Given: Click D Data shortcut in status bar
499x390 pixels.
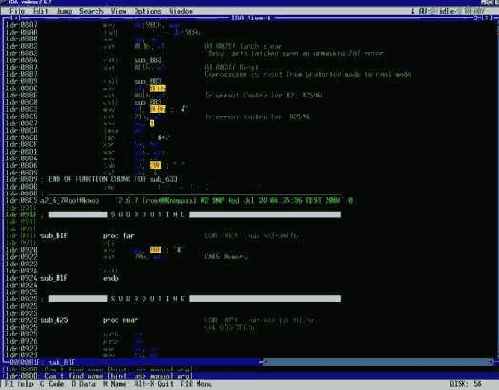Looking at the screenshot, I should [x=84, y=384].
